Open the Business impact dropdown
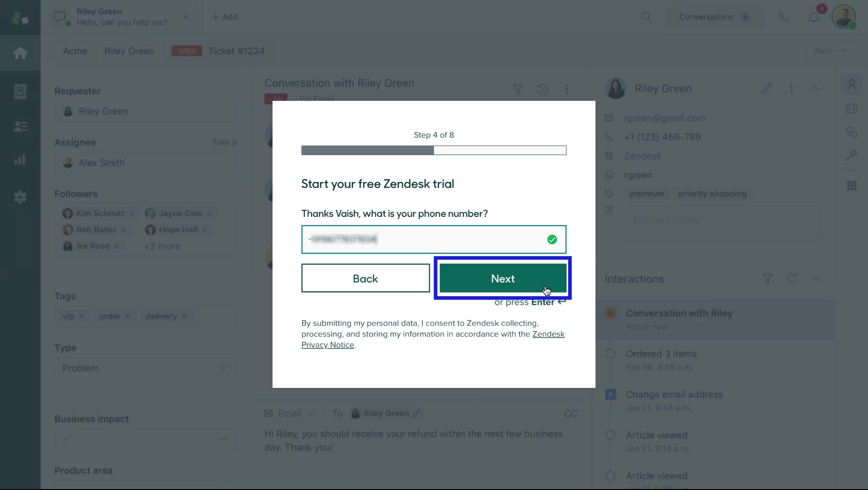Screen dimensions: 868x490 click(x=146, y=439)
